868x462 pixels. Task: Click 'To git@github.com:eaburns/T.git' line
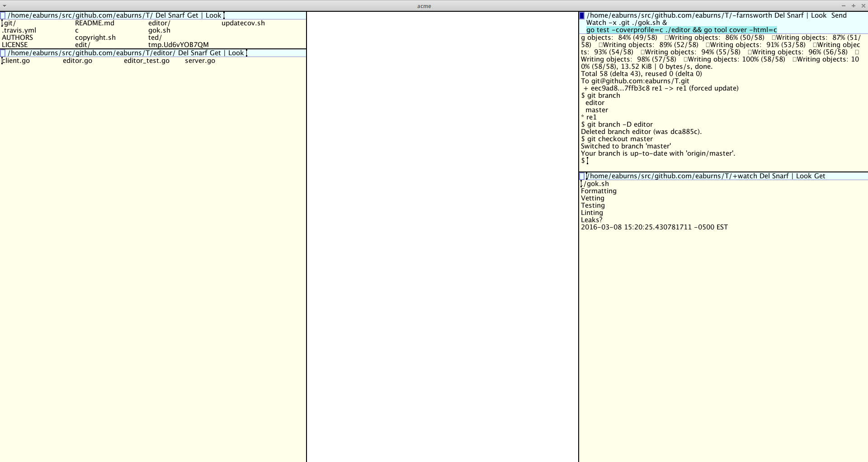pyautogui.click(x=635, y=81)
